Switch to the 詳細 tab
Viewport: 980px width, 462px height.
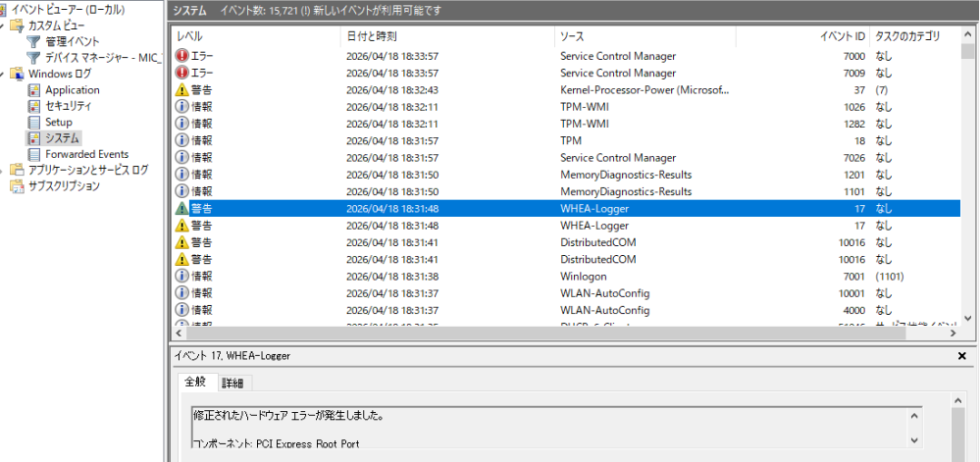click(x=232, y=384)
